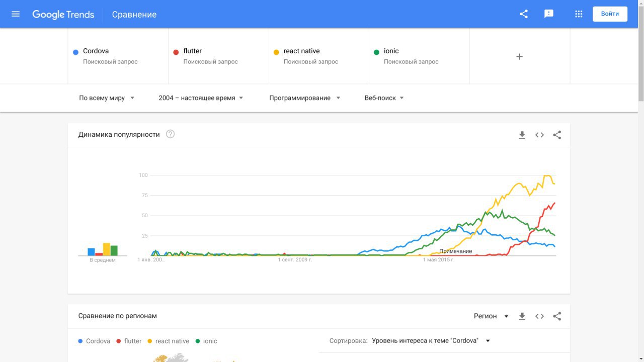Open the Google apps grid
644x362 pixels.
(579, 14)
